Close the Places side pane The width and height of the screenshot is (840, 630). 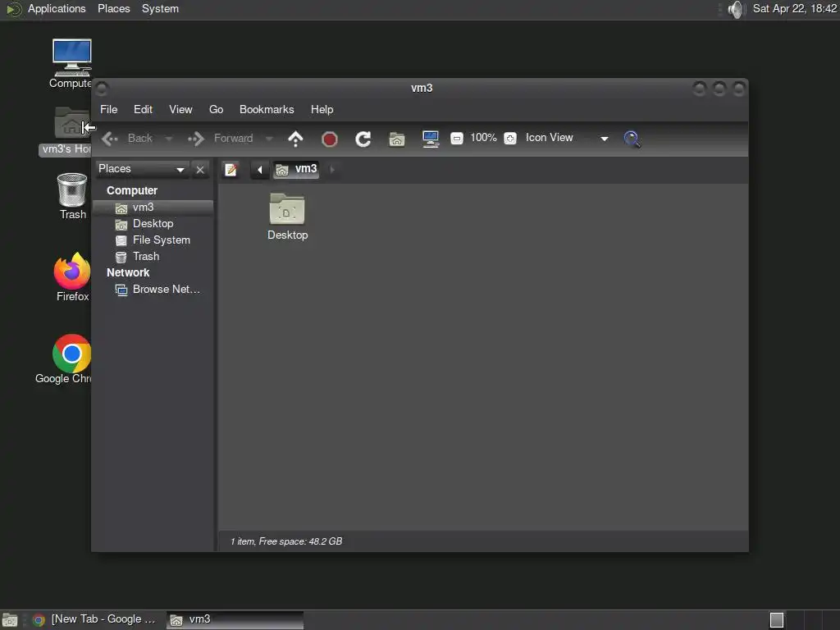point(200,170)
